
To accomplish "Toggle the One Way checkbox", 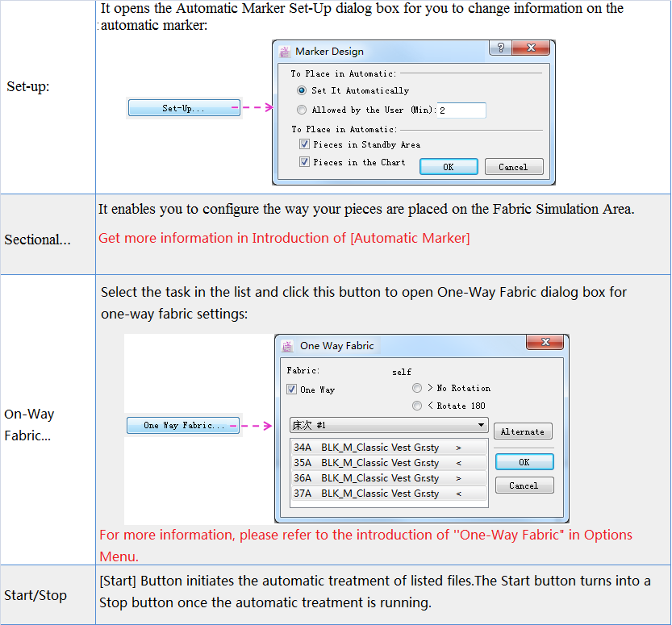I will (292, 390).
